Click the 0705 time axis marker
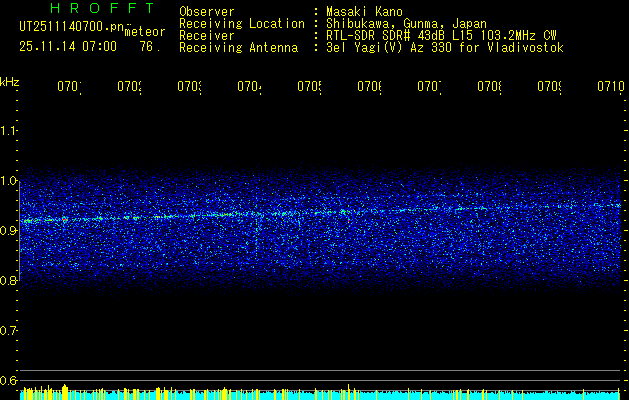The image size is (629, 400). [310, 86]
